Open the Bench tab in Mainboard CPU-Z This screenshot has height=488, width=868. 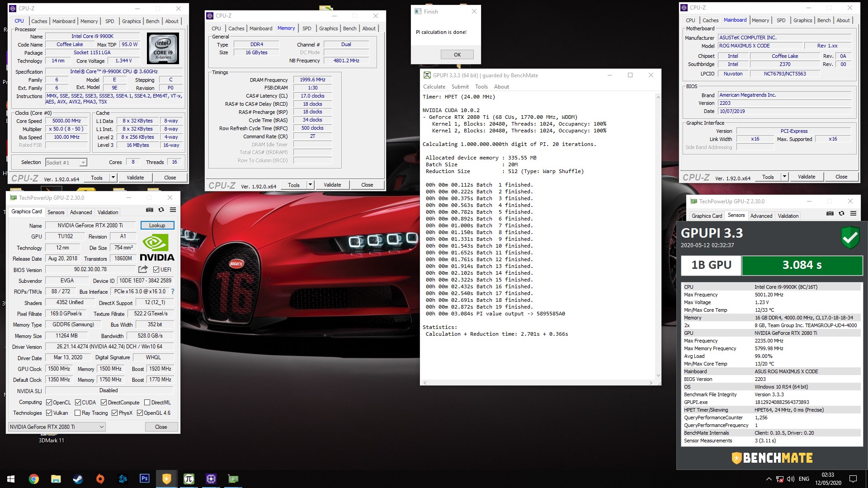tap(824, 20)
